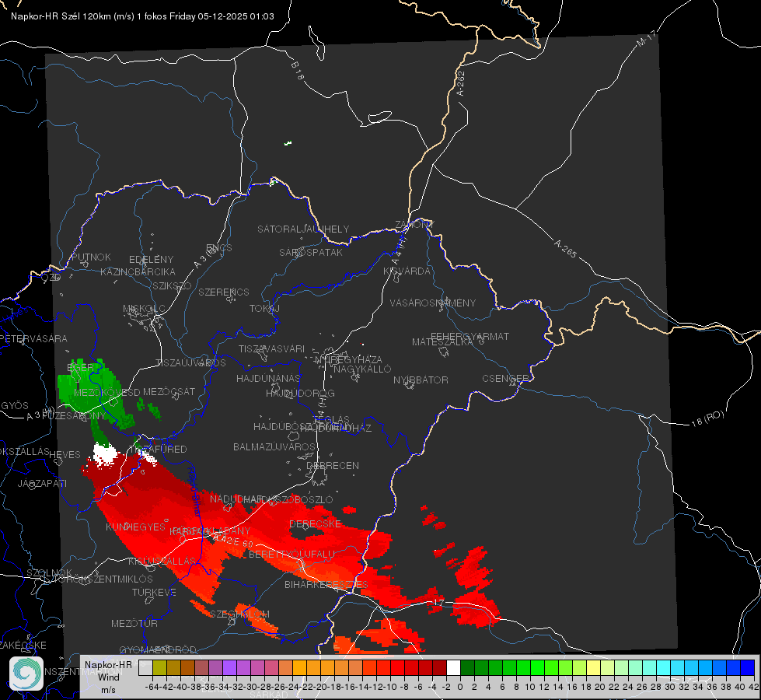Click the yellow swatch near legend value 18
Image resolution: width=761 pixels, height=700 pixels.
[594, 667]
